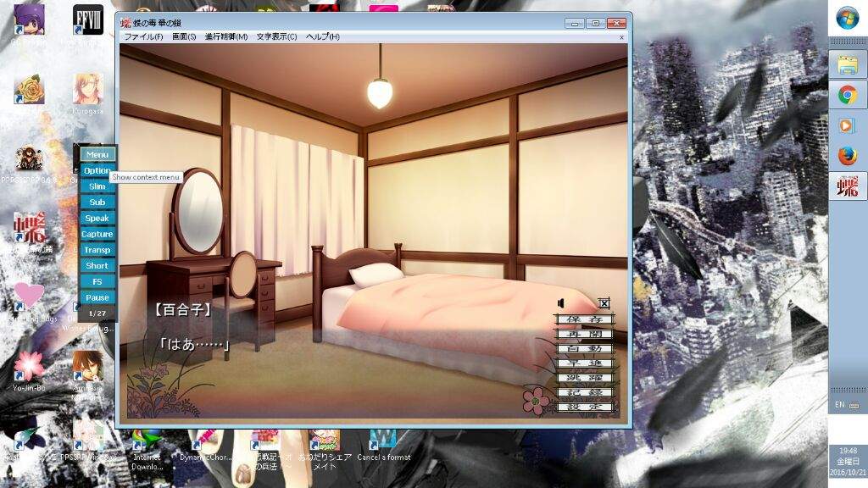Toggle FS fullscreen in side panel

97,281
